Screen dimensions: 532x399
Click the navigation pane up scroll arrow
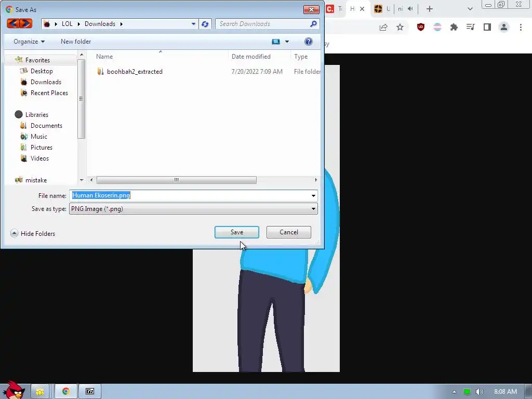point(82,55)
